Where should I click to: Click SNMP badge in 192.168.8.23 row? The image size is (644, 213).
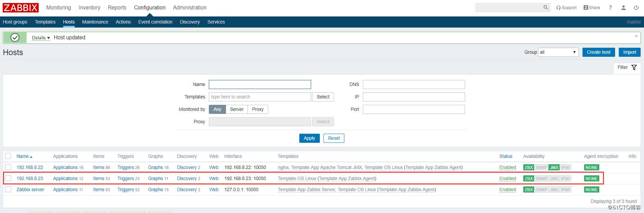coord(541,178)
